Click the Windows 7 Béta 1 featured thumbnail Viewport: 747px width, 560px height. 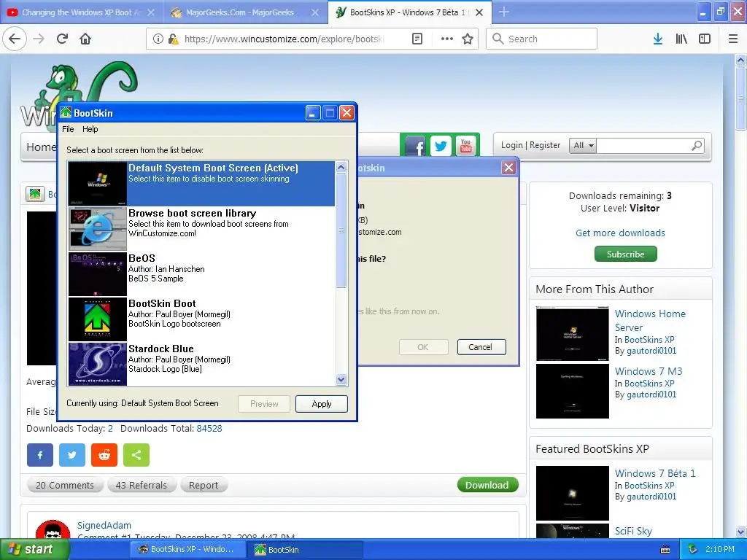[x=573, y=493]
